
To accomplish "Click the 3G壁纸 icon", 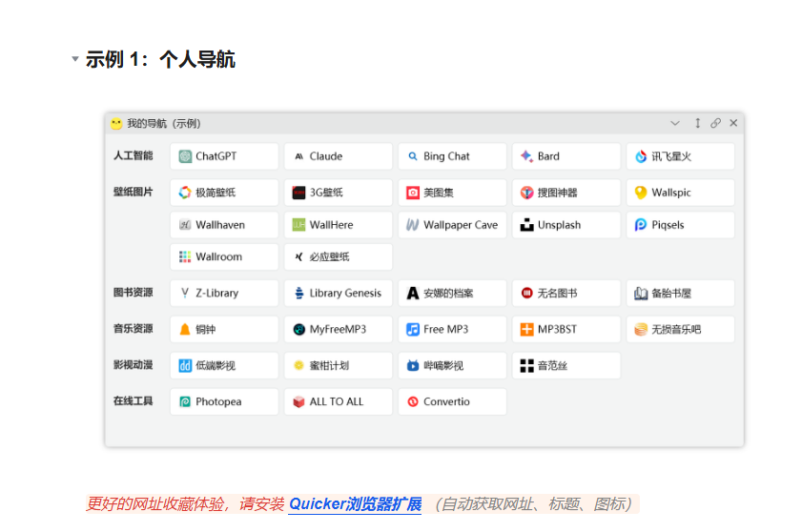I will click(298, 193).
